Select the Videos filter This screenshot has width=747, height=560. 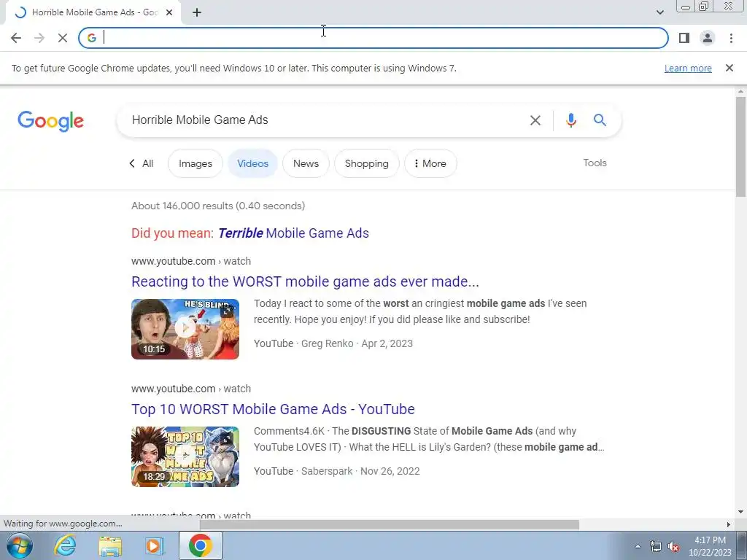pyautogui.click(x=252, y=163)
